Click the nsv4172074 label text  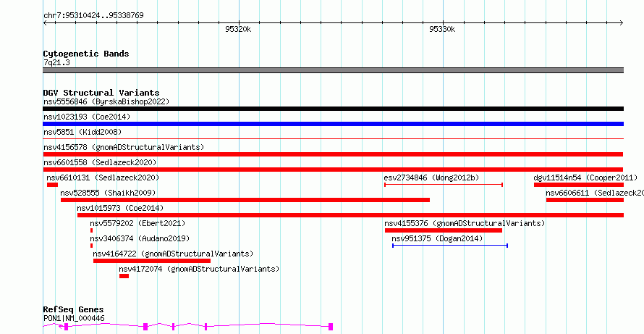199,269
